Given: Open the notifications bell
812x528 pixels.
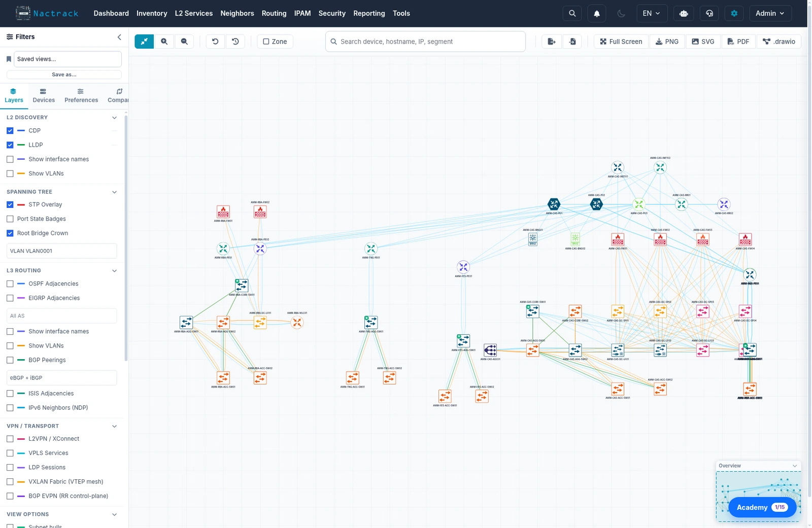Looking at the screenshot, I should [597, 13].
